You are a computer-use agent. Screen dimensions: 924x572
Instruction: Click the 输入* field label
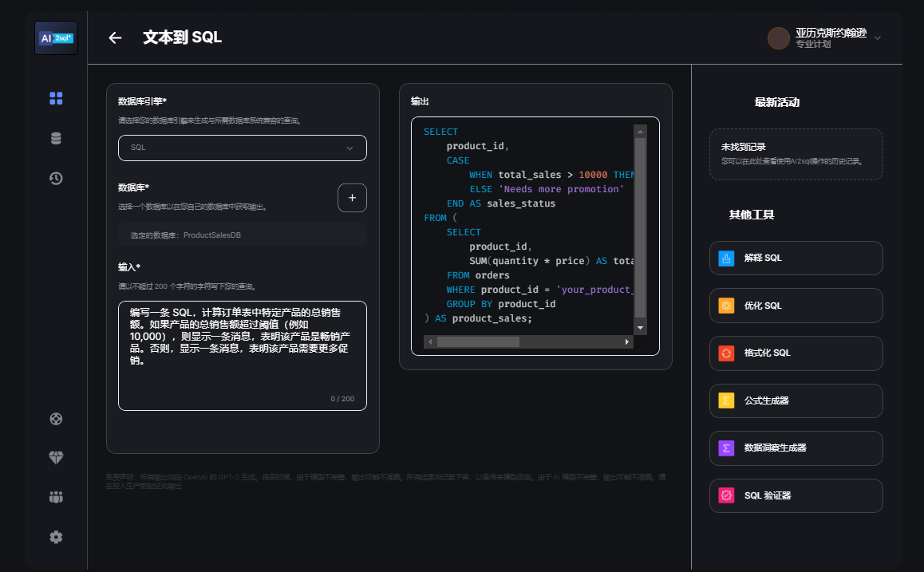pyautogui.click(x=129, y=267)
